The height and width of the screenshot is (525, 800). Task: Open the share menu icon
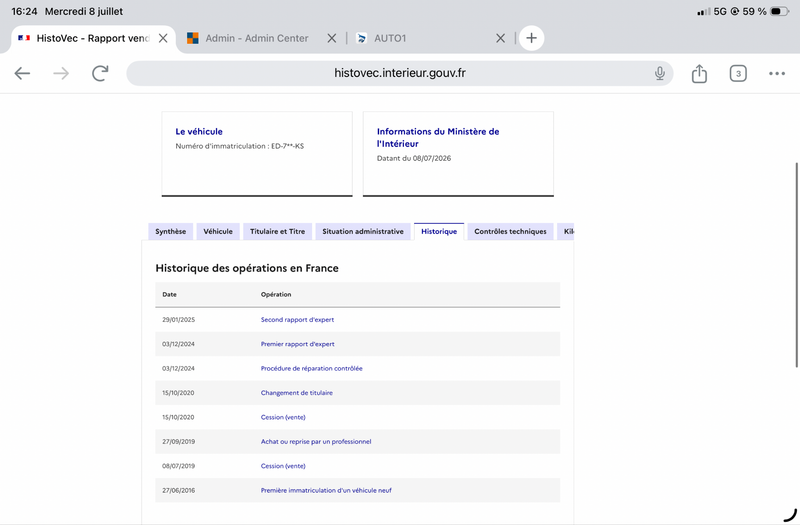coord(699,73)
